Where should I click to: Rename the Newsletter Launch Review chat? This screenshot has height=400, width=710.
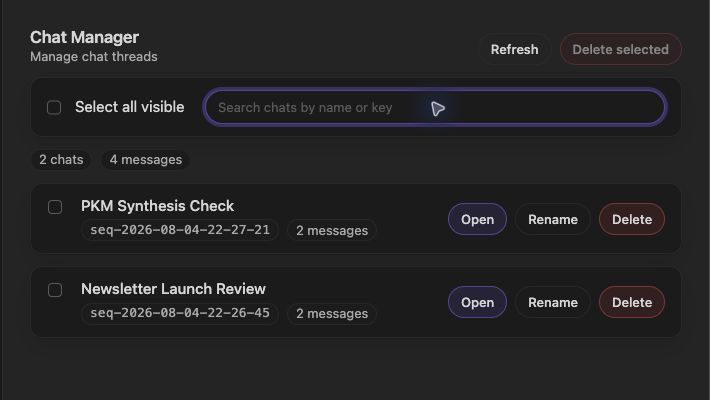[x=552, y=302]
